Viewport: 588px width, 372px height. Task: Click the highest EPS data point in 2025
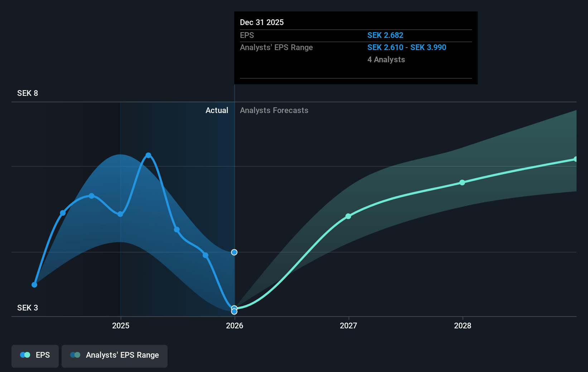pos(148,155)
